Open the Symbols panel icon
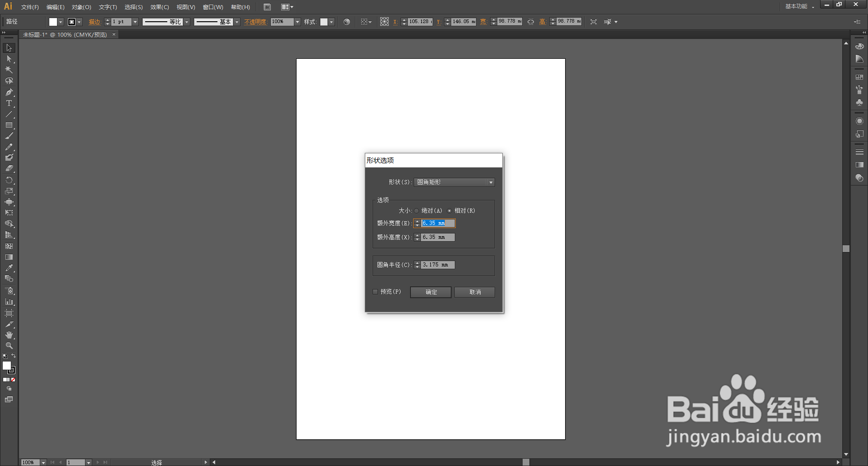This screenshot has width=868, height=466. click(x=859, y=103)
